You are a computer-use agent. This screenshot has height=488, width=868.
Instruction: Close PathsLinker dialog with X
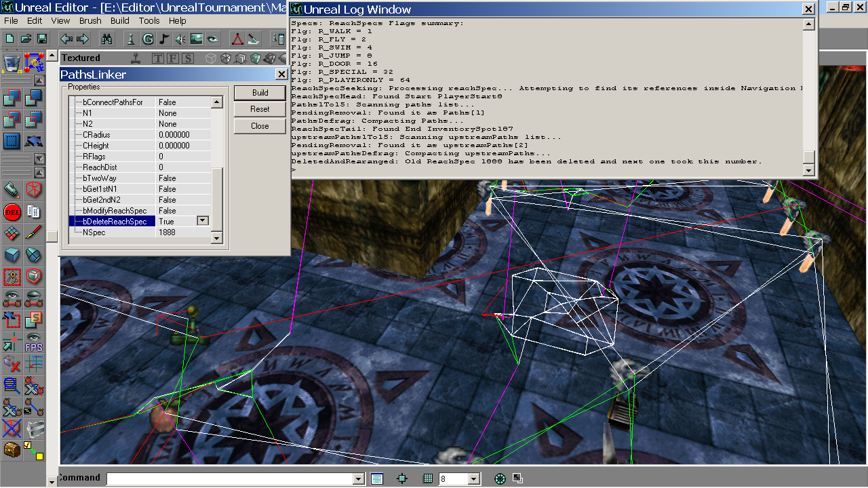click(281, 75)
